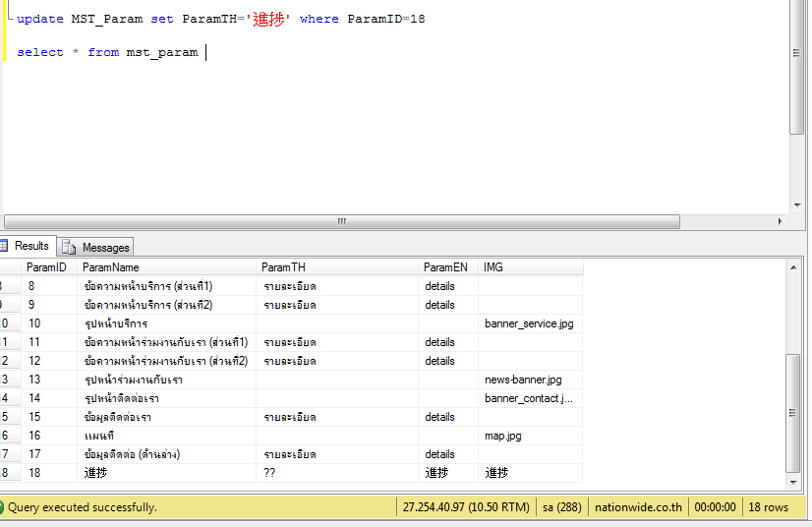Click server '27.254.40.97 (10.50 RTM)' status
This screenshot has width=812, height=527.
click(466, 507)
